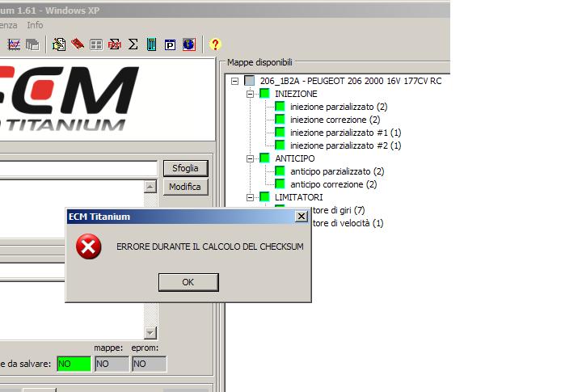Select ANTICIPO tree label
Viewport: 582px width, 392px height.
tap(295, 158)
